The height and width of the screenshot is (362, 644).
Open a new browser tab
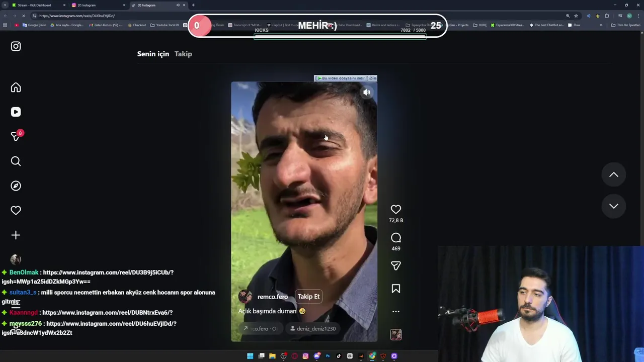[x=193, y=5]
